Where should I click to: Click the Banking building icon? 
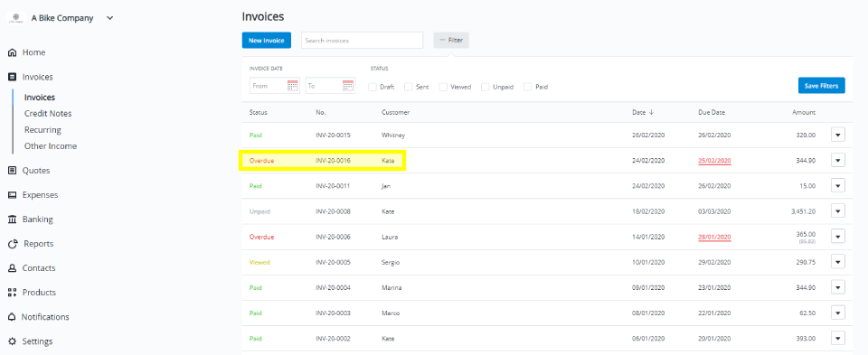(12, 220)
